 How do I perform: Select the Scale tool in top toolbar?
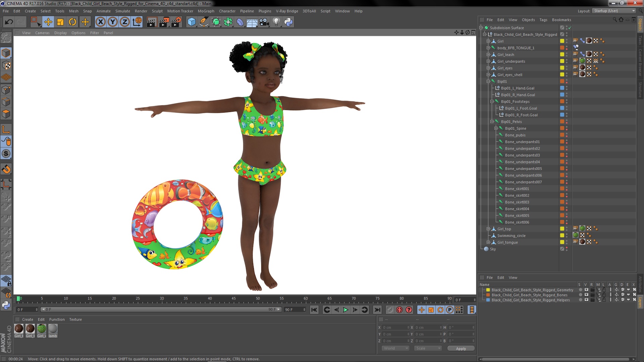click(60, 22)
